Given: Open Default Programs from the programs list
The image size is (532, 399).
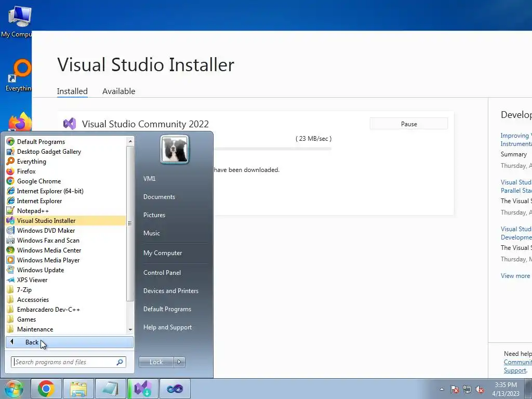Looking at the screenshot, I should (65, 142).
